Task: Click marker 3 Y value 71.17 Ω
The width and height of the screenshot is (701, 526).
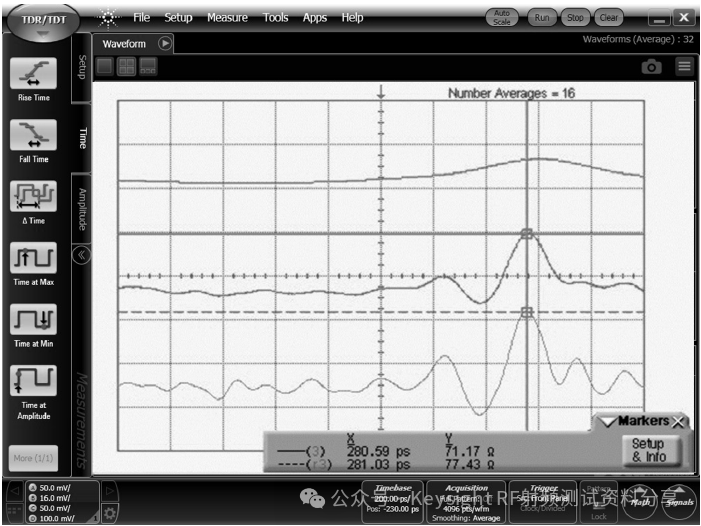Action: coord(469,451)
